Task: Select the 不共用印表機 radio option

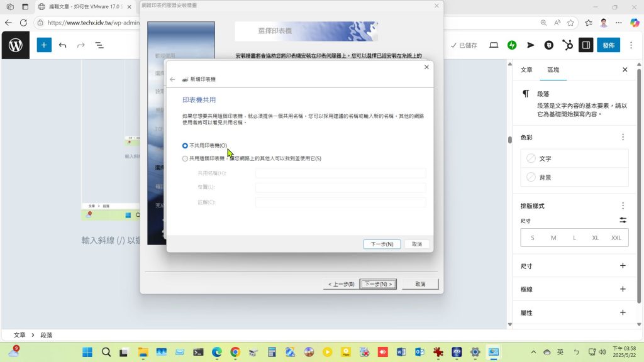Action: point(185,145)
